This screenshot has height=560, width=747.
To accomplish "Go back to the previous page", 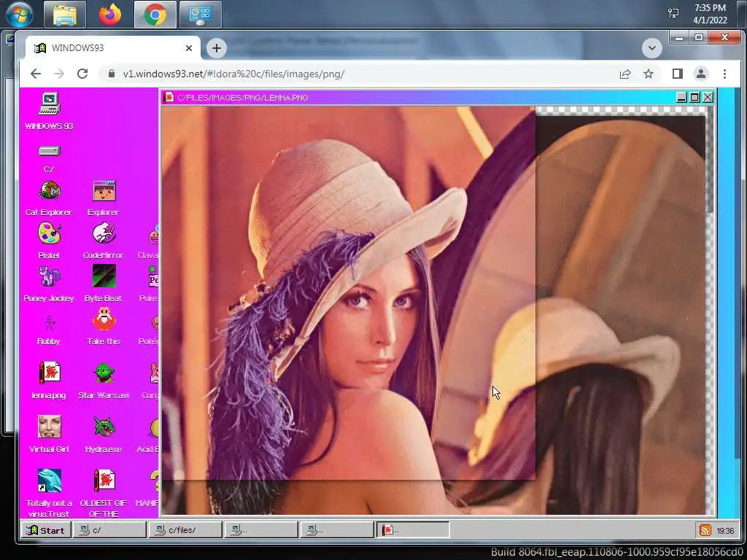I will (x=36, y=74).
